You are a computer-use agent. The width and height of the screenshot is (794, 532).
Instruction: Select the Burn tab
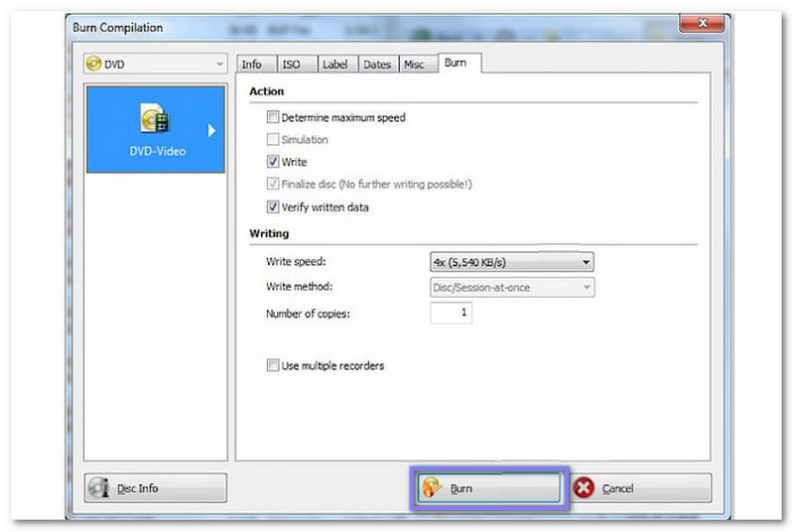click(460, 63)
